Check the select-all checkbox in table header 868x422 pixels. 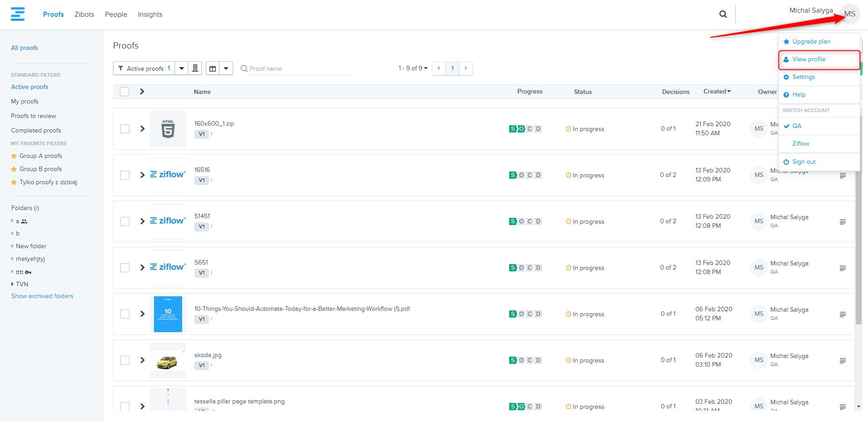(124, 92)
